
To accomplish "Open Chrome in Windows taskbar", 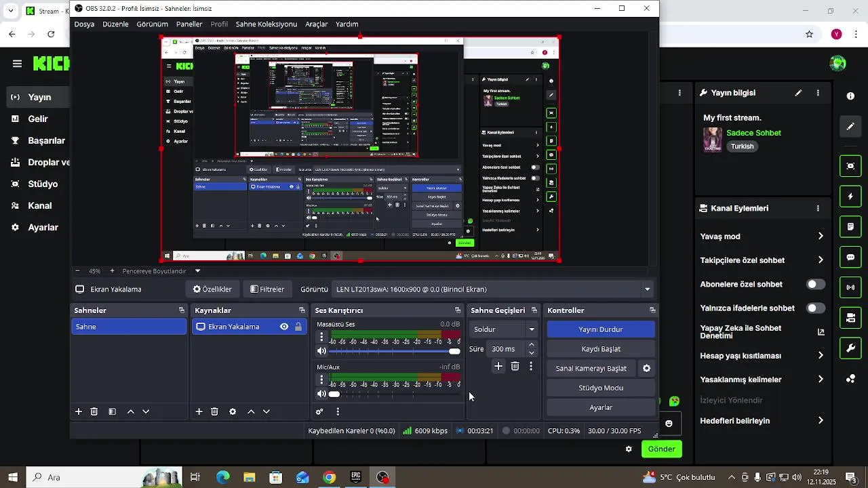I will click(329, 477).
